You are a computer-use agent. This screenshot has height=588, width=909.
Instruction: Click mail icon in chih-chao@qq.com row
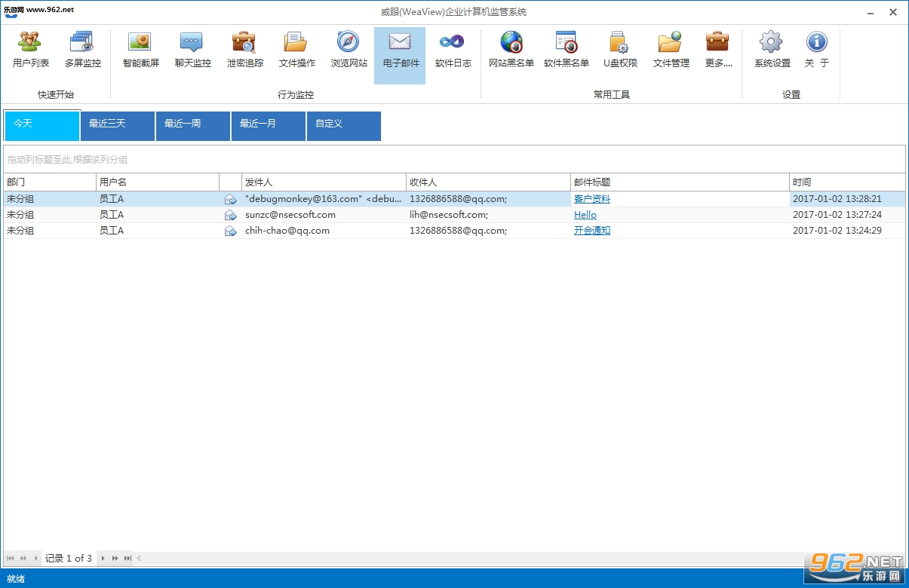coord(230,231)
